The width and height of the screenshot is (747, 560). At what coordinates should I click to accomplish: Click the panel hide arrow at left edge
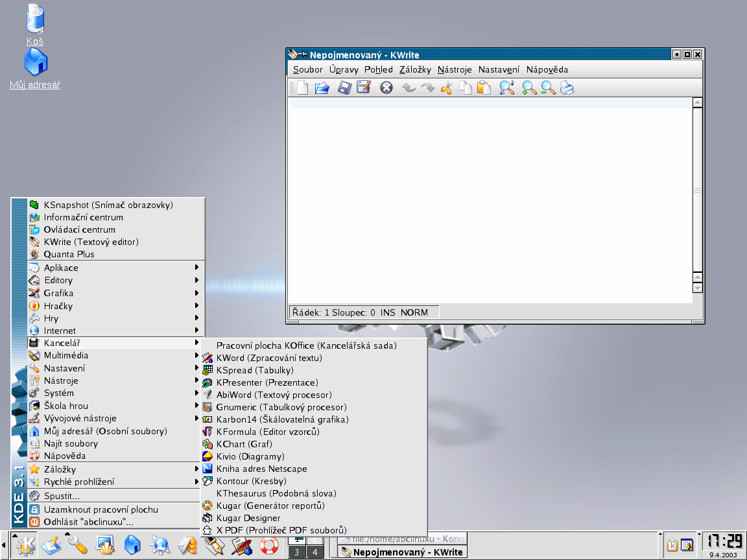[4, 545]
